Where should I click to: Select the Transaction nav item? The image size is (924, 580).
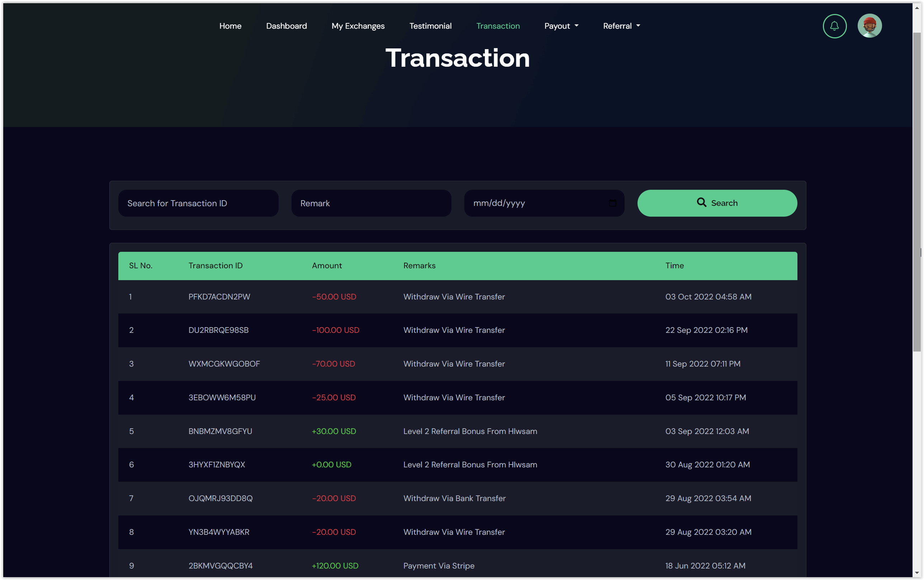(x=498, y=26)
